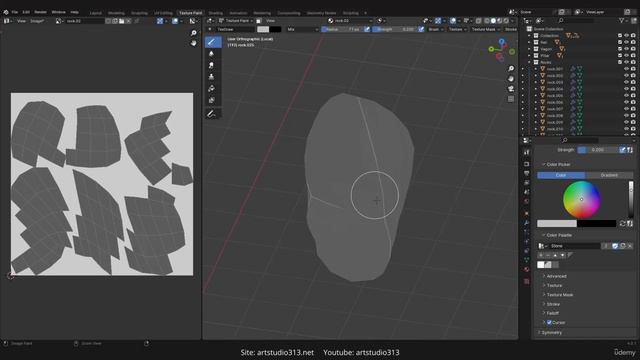Switch perspective/orthographic grid icon in viewport
Image resolution: width=640 pixels, height=360 pixels.
point(511,99)
